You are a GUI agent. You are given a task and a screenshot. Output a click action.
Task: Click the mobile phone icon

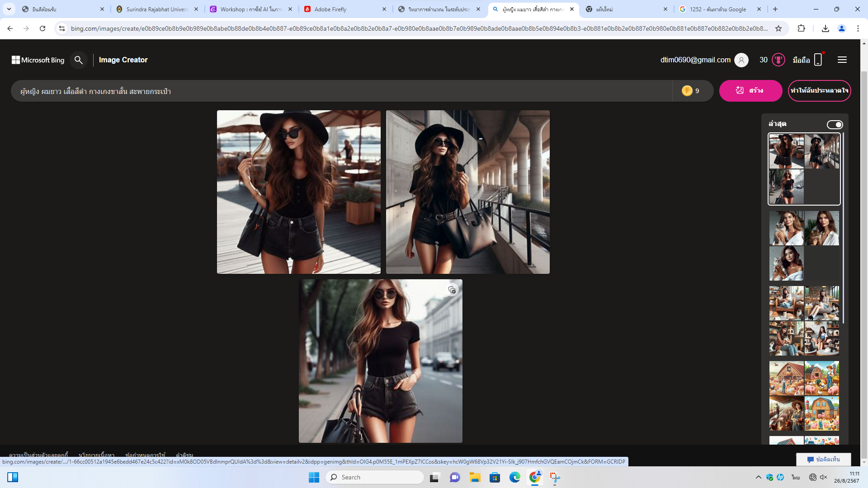coord(818,60)
